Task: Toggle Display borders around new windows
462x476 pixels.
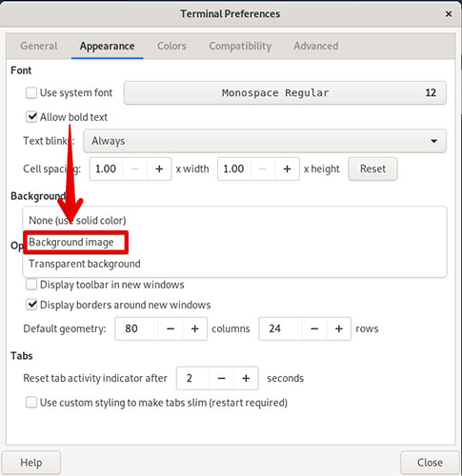Action: coord(31,305)
